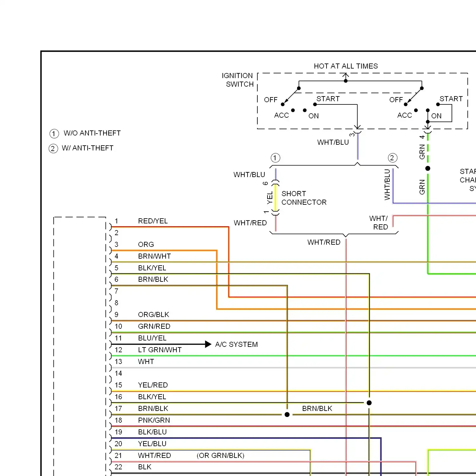Click the left switch 'ACC' position label
Viewport: 476px width, 476px height.
[281, 115]
